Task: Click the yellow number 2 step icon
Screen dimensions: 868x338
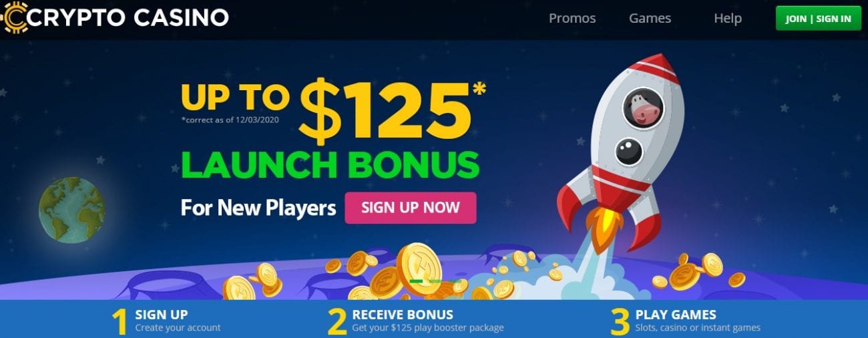Action: 337,322
